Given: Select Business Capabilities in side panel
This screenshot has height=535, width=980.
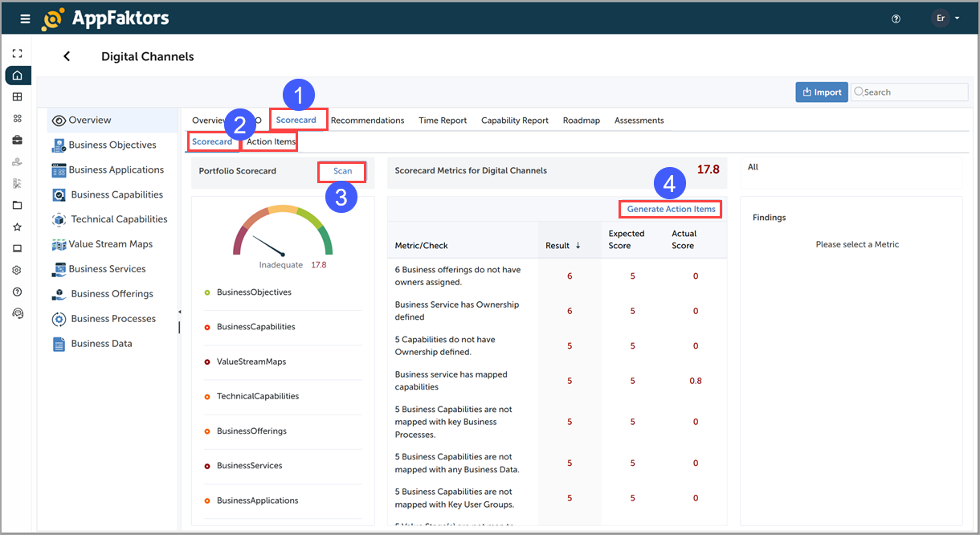Looking at the screenshot, I should [x=116, y=194].
